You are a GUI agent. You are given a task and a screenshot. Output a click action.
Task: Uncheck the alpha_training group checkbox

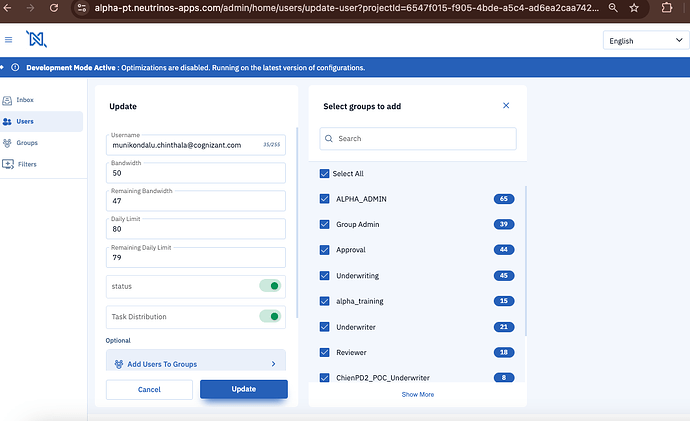(x=324, y=301)
